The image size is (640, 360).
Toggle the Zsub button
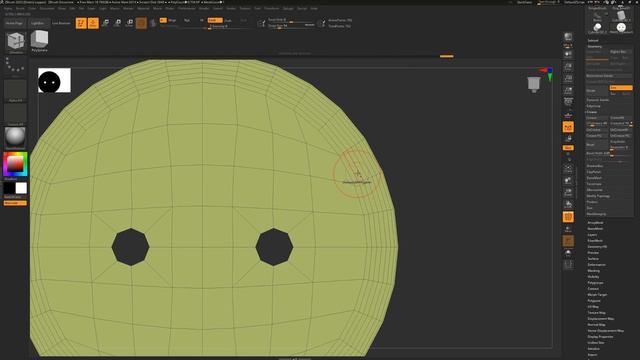[228, 20]
